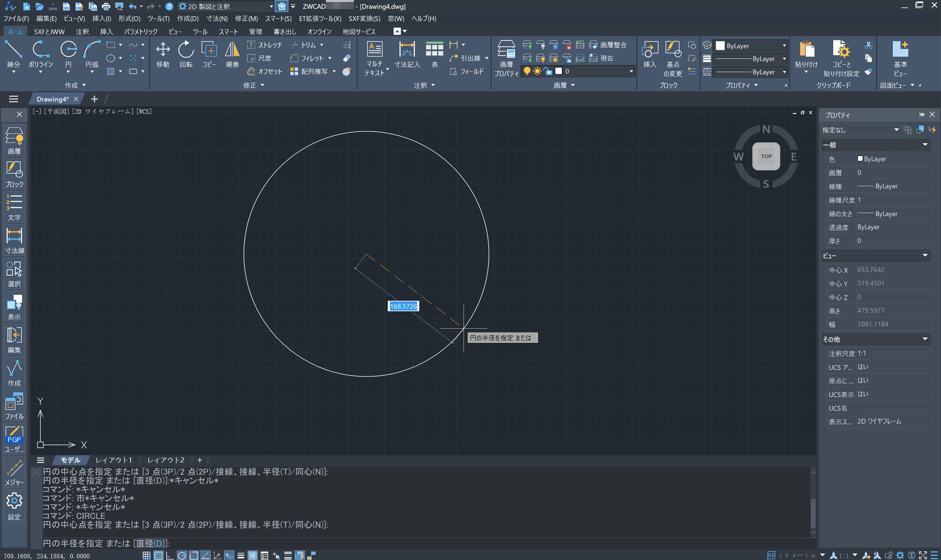Toggle dynamic input in status bar
The image size is (941, 560).
tap(229, 555)
